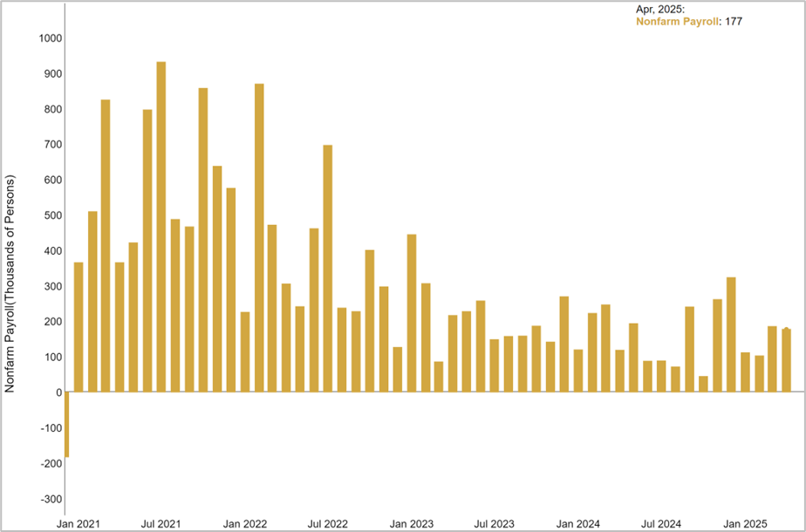Click the 0 y-axis tick label
The image size is (806, 532).
[58, 392]
